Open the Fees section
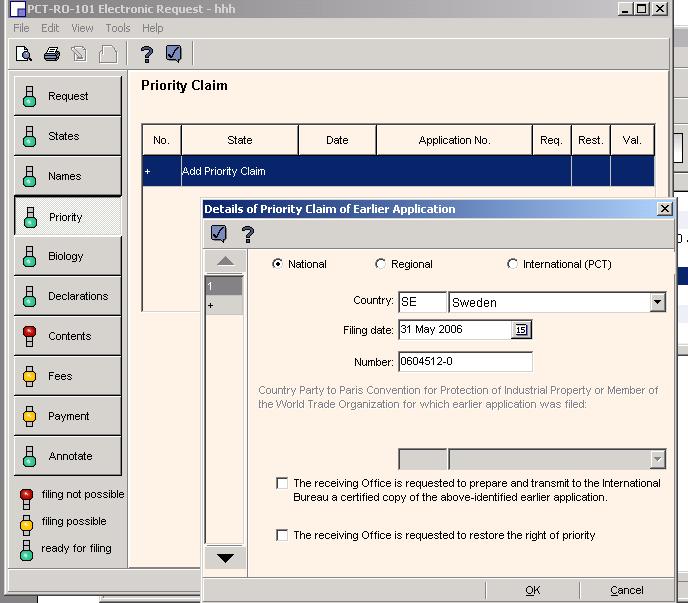 tap(68, 376)
